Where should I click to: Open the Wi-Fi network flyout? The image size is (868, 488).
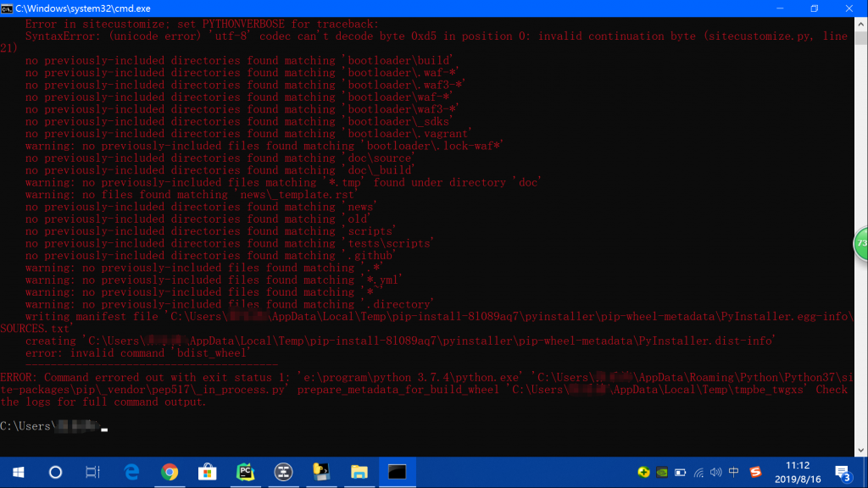[698, 472]
